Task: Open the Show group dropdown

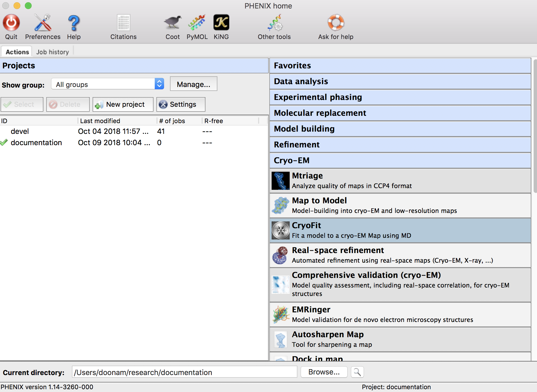Action: 107,84
